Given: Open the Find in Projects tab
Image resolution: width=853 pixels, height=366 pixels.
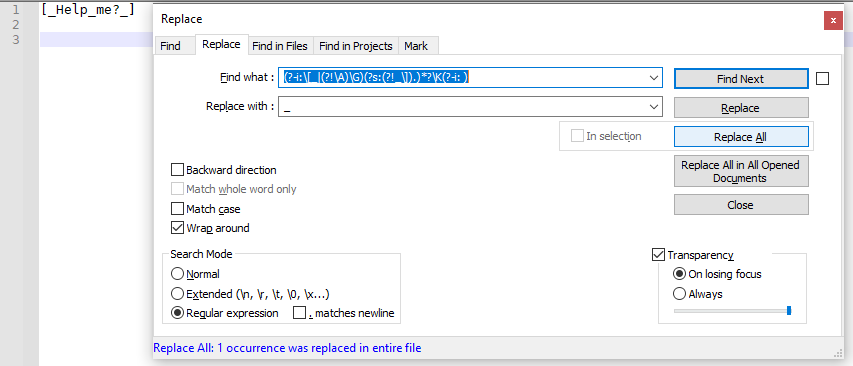Looking at the screenshot, I should click(356, 46).
